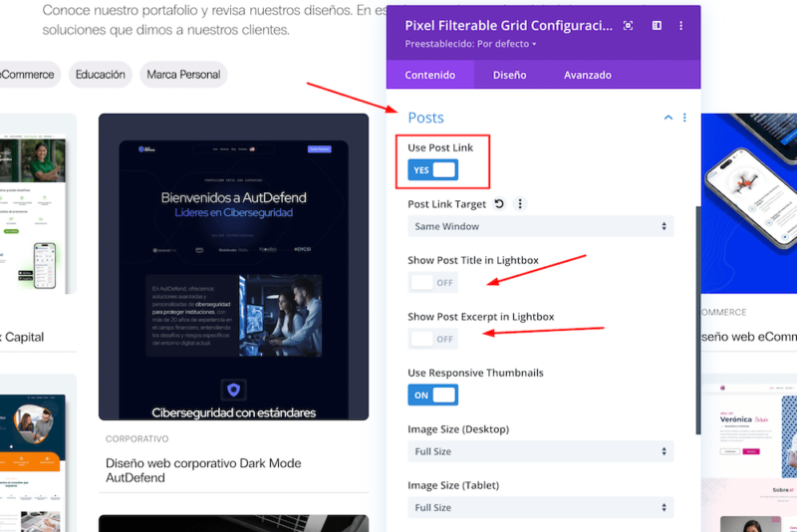Open the Post Link Target dropdown
The image size is (797, 532).
point(540,227)
